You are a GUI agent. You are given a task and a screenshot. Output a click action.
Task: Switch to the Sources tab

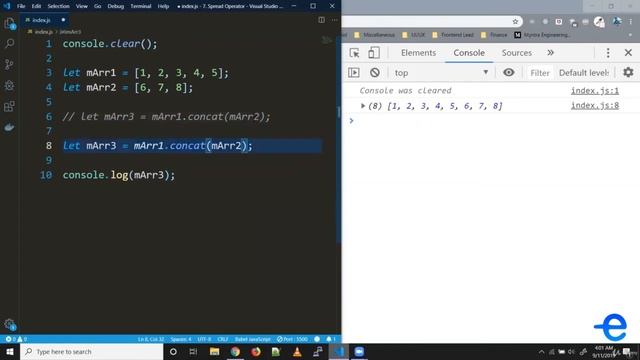click(517, 53)
